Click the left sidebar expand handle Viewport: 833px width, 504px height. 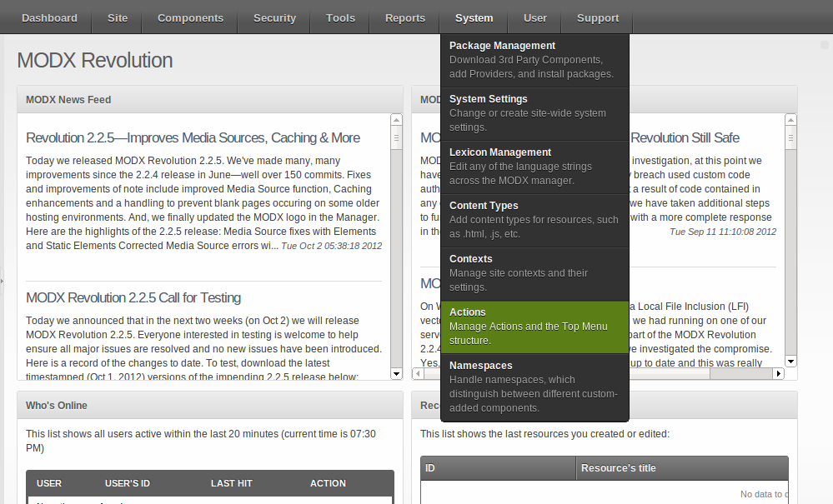[x=2, y=280]
